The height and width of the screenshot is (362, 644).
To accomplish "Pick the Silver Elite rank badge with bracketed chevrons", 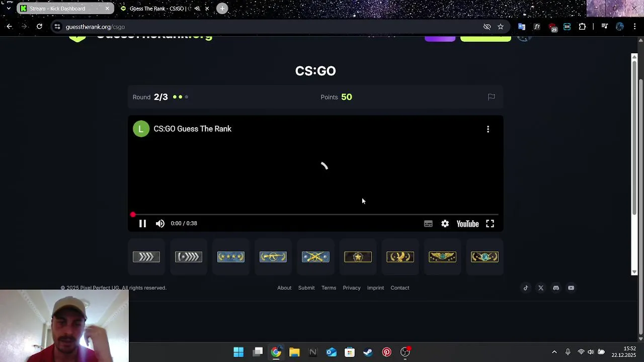I will pyautogui.click(x=189, y=257).
